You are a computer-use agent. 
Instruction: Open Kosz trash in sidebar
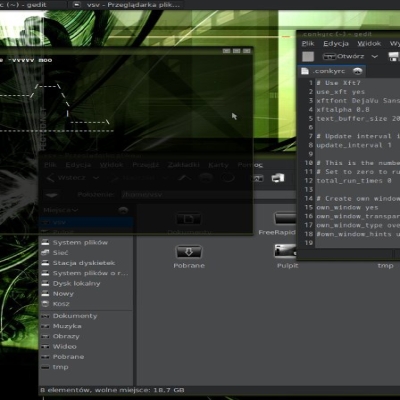pyautogui.click(x=61, y=304)
